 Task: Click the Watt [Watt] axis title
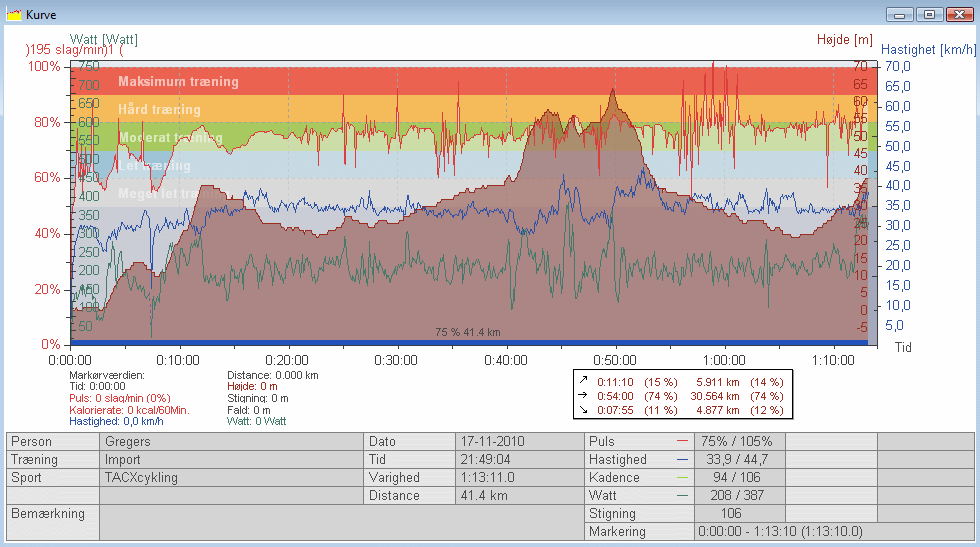click(104, 39)
